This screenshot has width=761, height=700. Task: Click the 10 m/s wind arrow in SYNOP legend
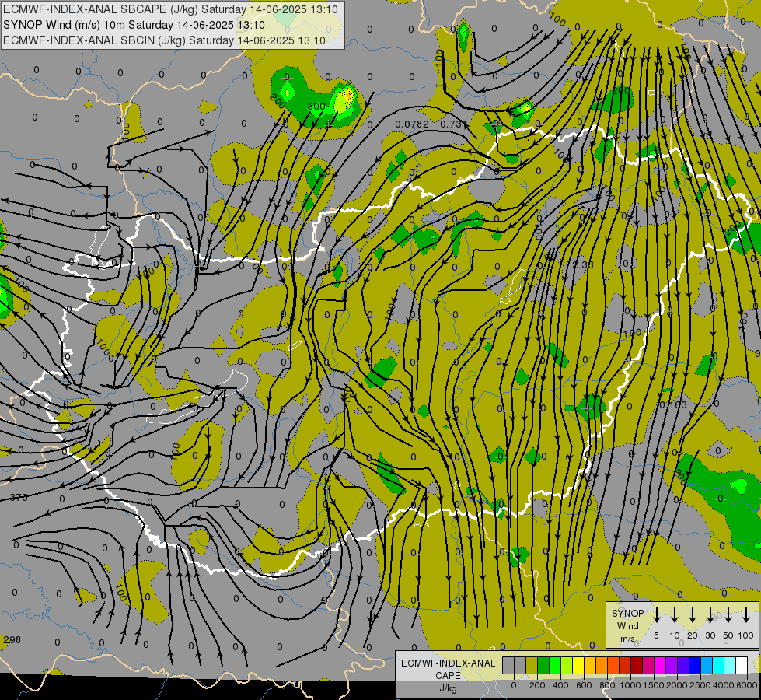[x=675, y=615]
